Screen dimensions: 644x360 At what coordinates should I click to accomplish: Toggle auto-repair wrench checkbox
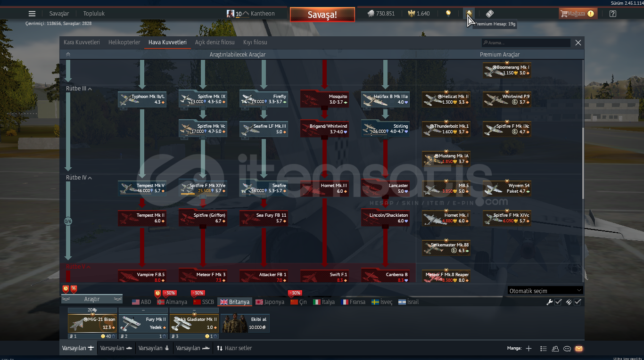(558, 302)
